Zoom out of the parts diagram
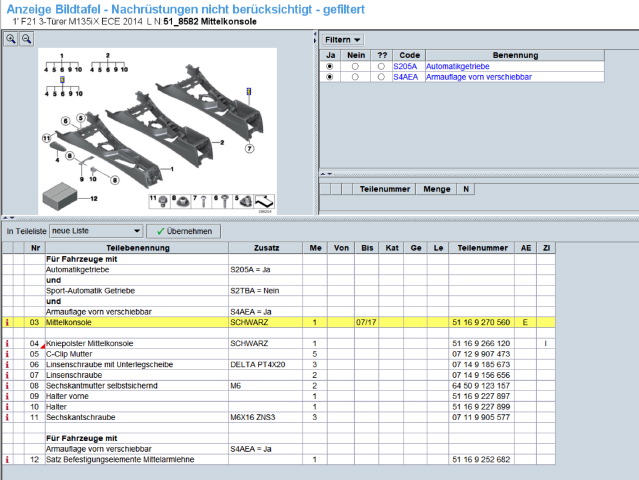 point(26,39)
